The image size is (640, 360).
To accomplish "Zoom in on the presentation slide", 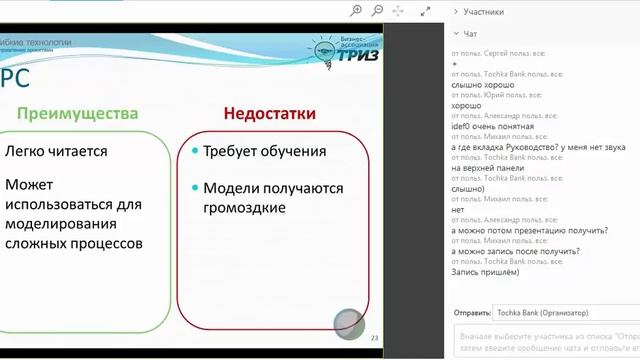I will tap(356, 11).
